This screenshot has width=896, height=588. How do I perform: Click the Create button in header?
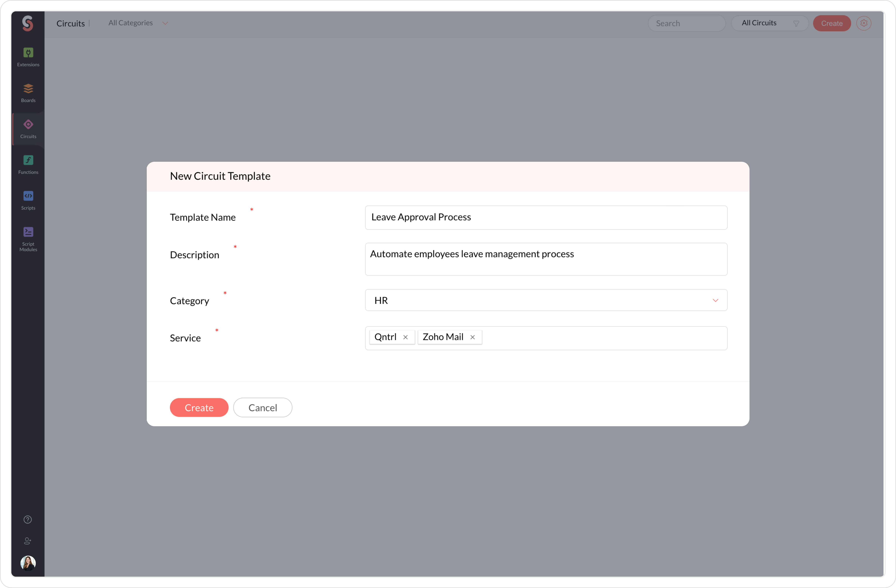point(832,23)
